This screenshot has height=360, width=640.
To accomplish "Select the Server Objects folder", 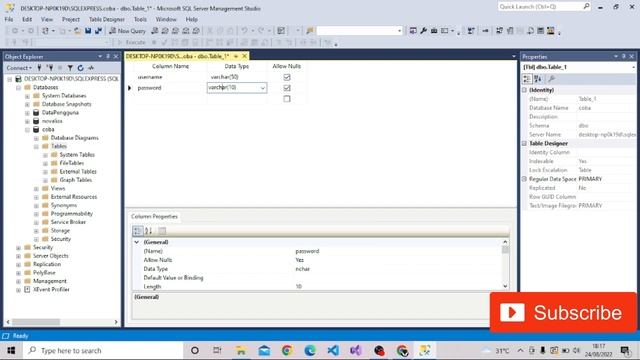I will (51, 256).
